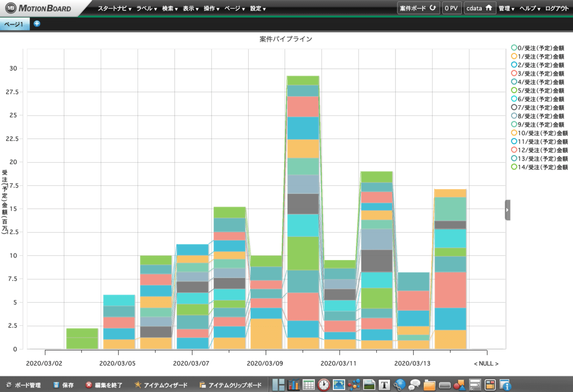Insert a shapes item

(460, 384)
